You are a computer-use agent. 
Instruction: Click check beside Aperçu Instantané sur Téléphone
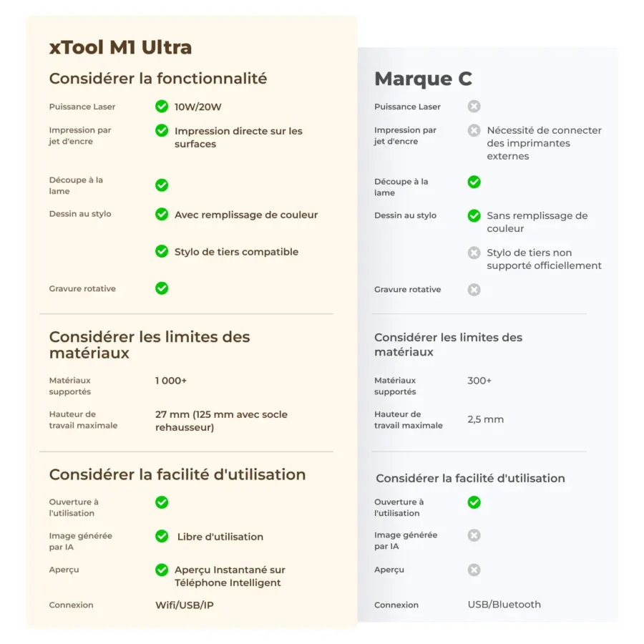point(162,570)
